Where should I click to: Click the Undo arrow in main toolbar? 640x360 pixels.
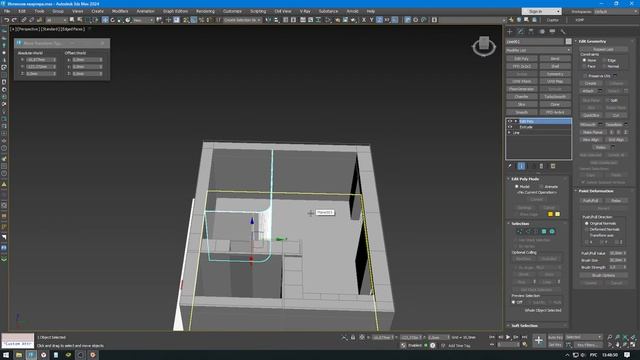click(7, 20)
